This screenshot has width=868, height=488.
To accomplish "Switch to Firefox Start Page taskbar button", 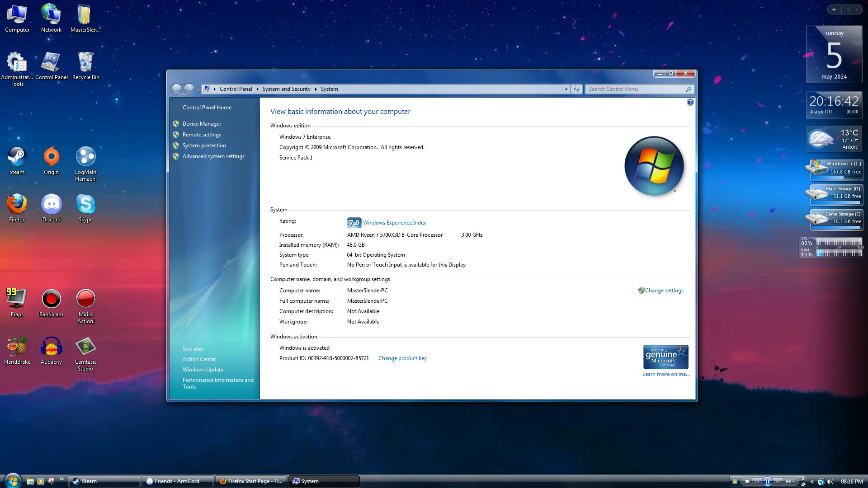I will (251, 481).
